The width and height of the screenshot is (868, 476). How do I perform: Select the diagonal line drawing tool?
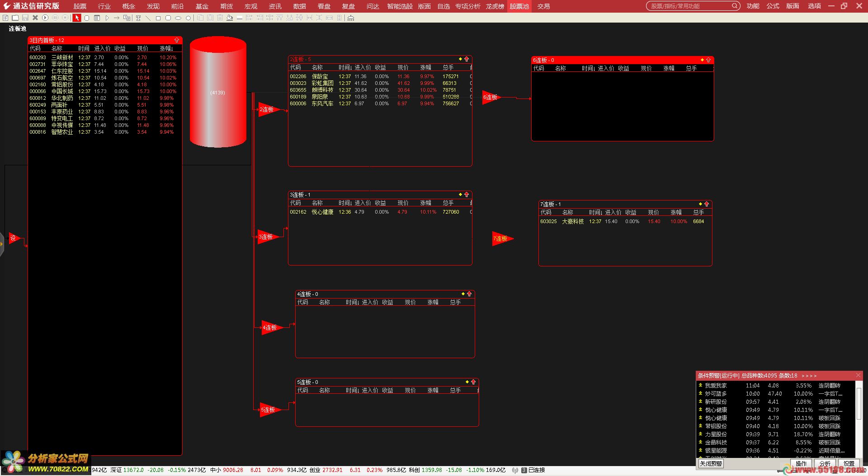point(148,18)
